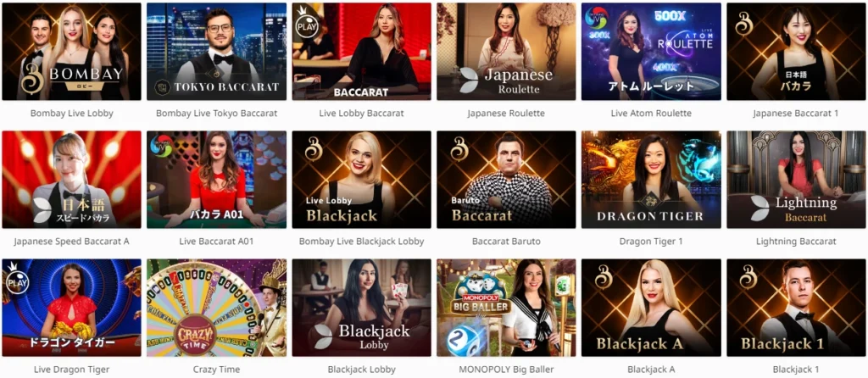The height and width of the screenshot is (378, 868).
Task: Click the "Blackjack Lobby" caption link
Action: coord(361,370)
